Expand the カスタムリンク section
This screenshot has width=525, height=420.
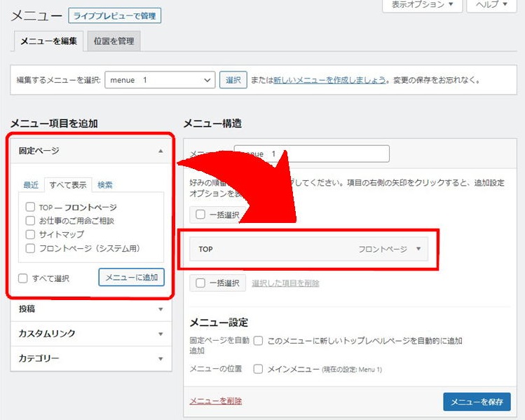pyautogui.click(x=161, y=334)
